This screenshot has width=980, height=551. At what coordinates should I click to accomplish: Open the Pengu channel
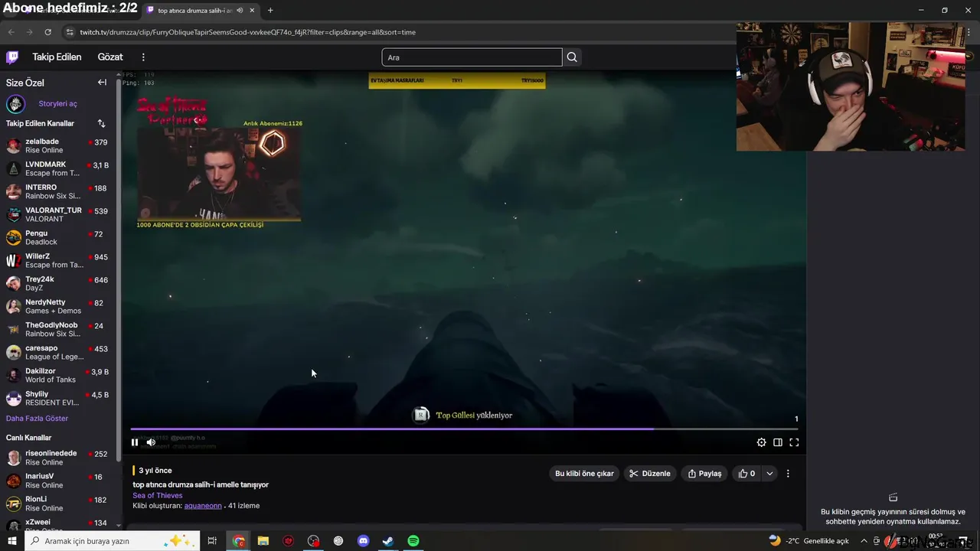[x=60, y=237]
